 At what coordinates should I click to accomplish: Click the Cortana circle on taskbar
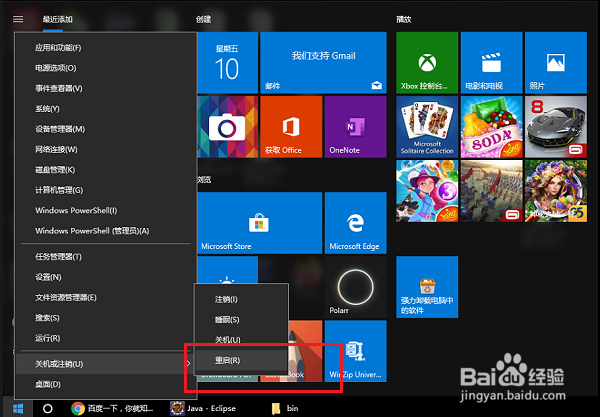pyautogui.click(x=48, y=409)
